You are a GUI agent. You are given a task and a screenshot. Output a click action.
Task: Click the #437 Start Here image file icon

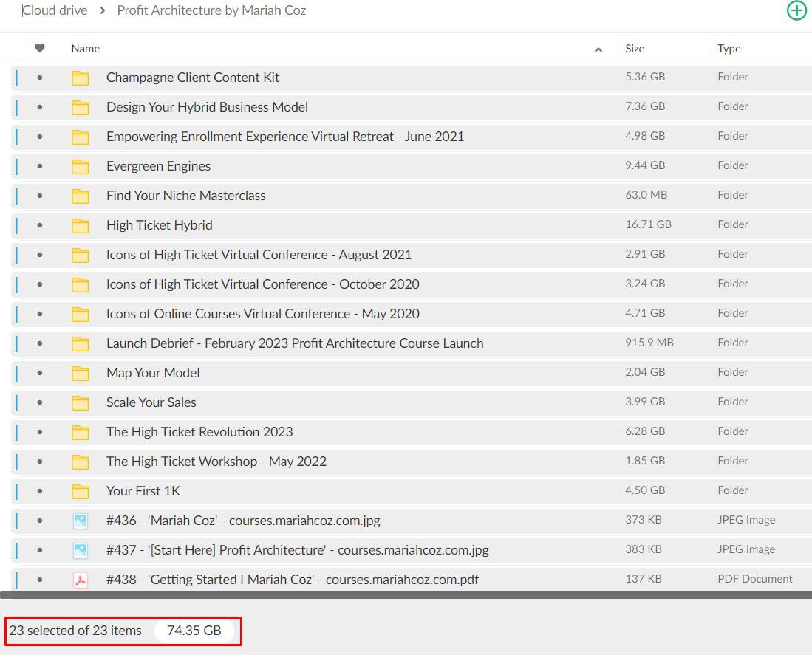80,551
